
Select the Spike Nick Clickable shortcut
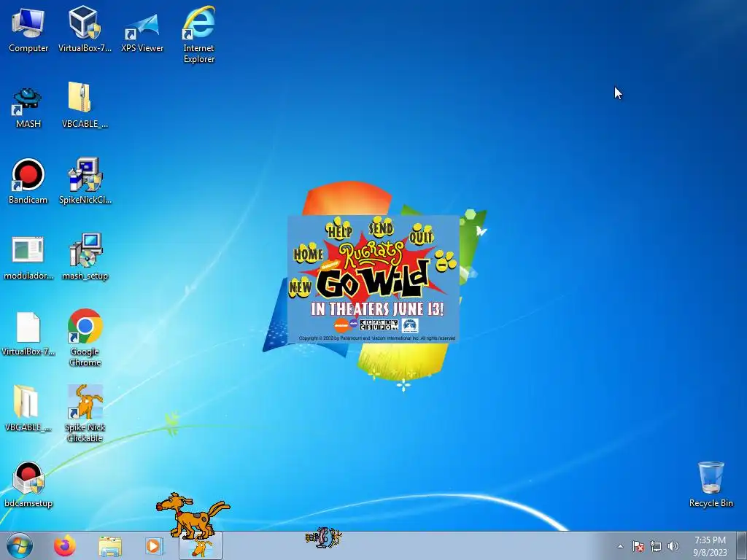(85, 413)
